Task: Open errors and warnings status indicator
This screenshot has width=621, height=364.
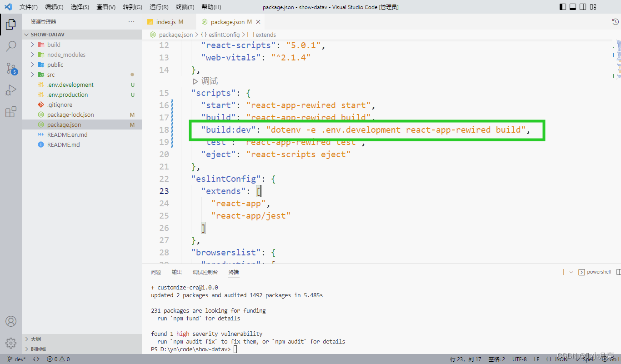Action: [58, 359]
